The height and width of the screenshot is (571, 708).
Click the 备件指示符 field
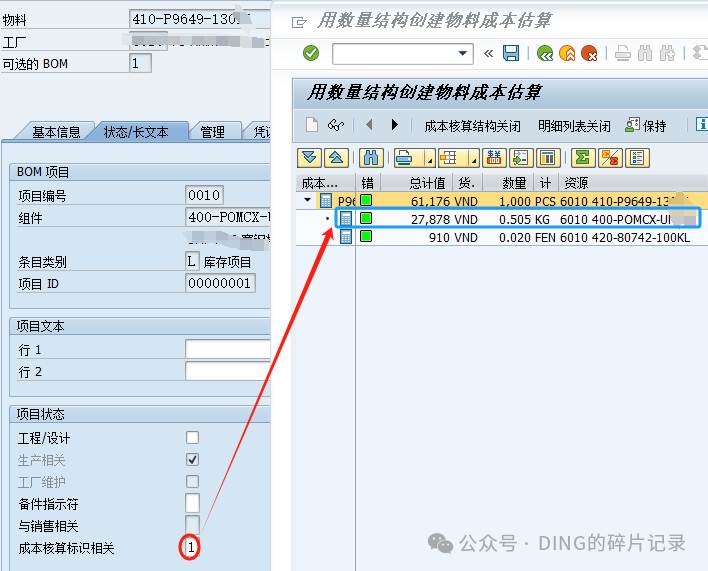[x=192, y=503]
